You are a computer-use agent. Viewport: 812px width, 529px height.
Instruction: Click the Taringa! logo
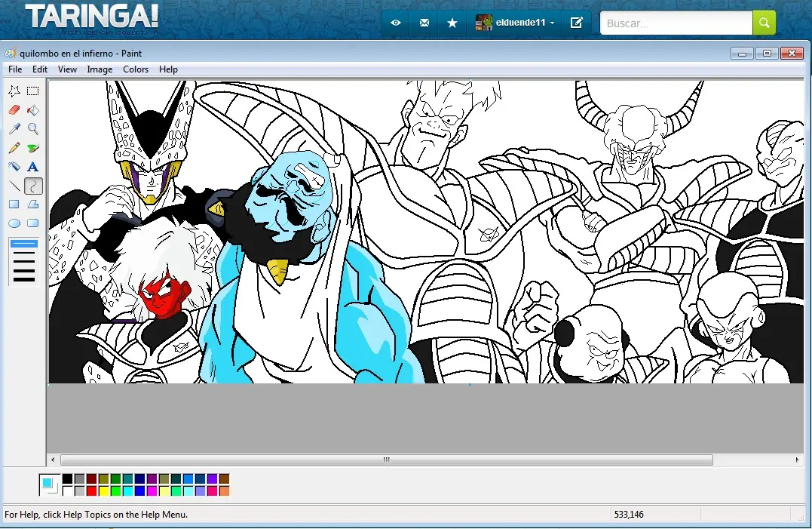click(92, 18)
